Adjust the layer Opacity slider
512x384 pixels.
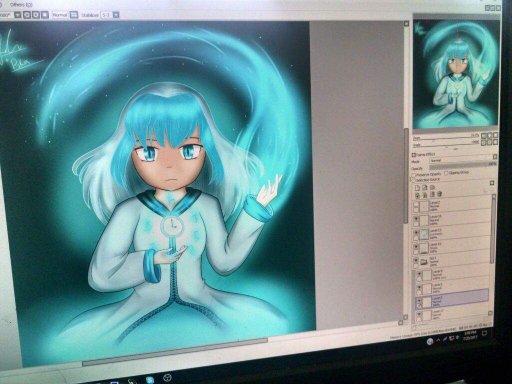tap(463, 167)
